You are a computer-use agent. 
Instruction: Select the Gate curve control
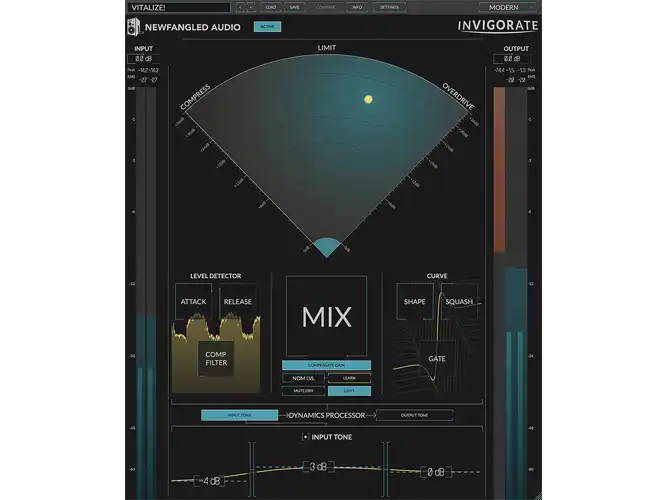437,358
